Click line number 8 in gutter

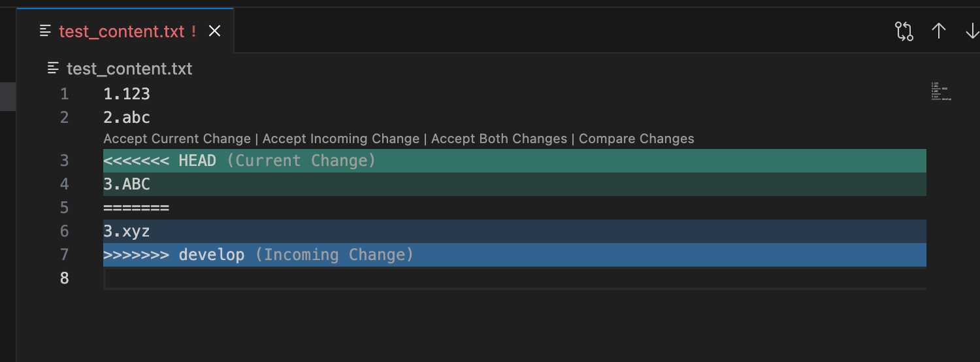(64, 278)
